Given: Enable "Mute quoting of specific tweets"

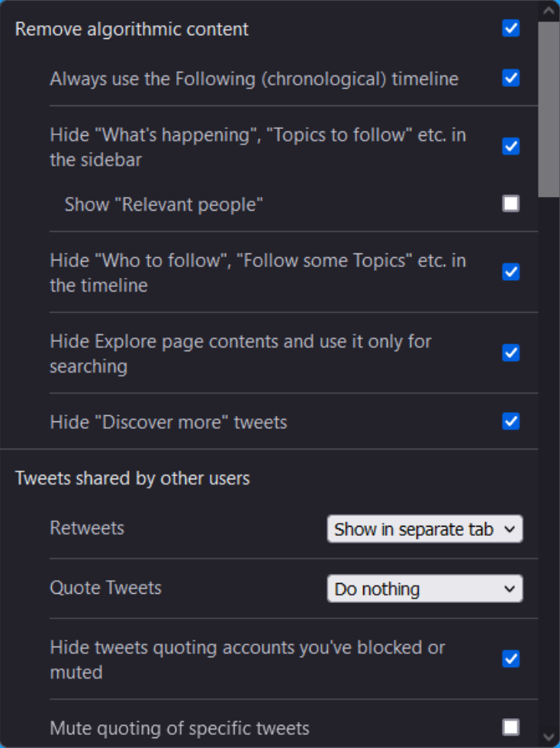Looking at the screenshot, I should [x=510, y=728].
